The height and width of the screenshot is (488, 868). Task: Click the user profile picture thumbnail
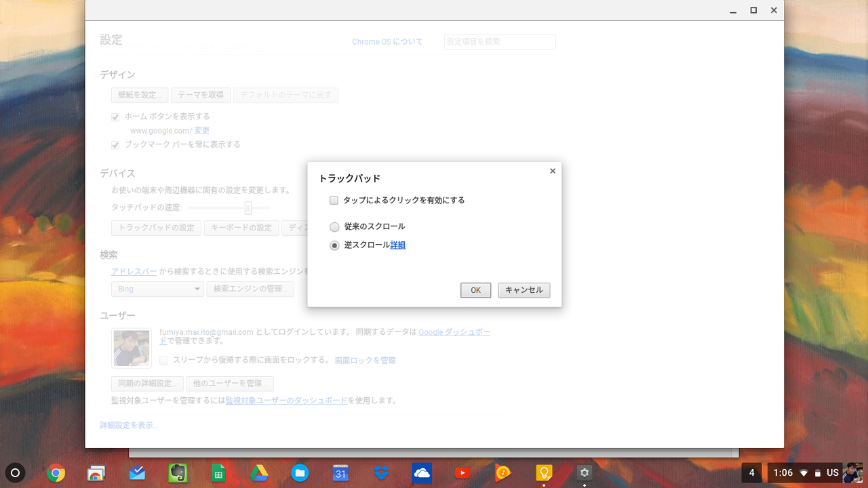132,348
